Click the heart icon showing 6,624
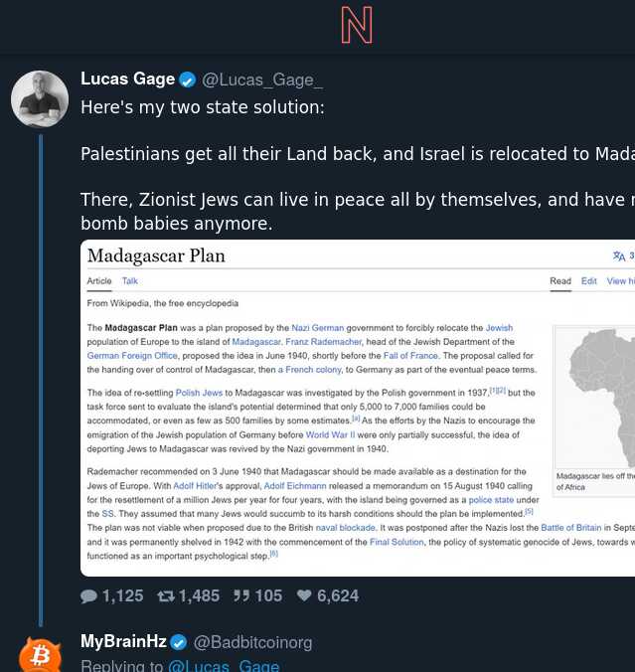Image resolution: width=635 pixels, height=672 pixels. 304,595
